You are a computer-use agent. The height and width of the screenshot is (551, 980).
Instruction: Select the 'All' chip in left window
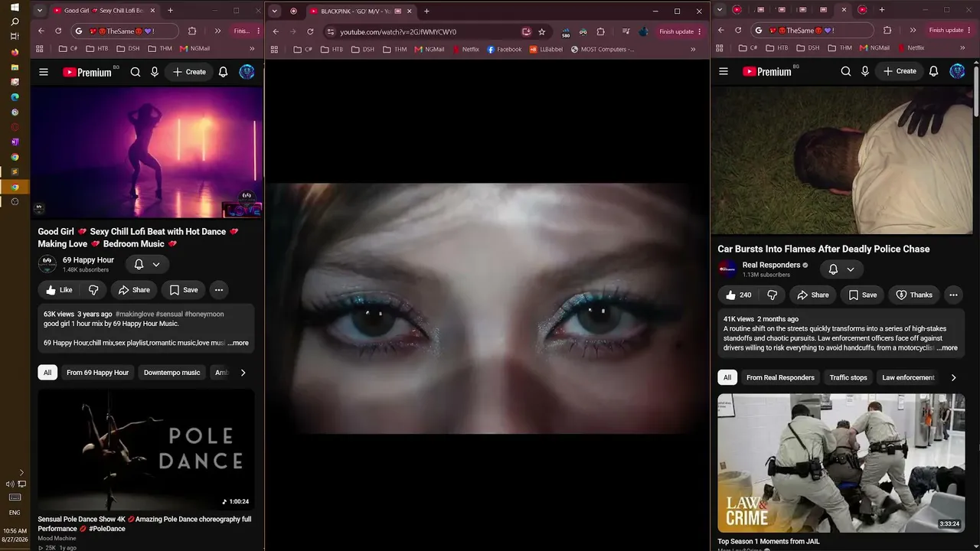coord(47,373)
